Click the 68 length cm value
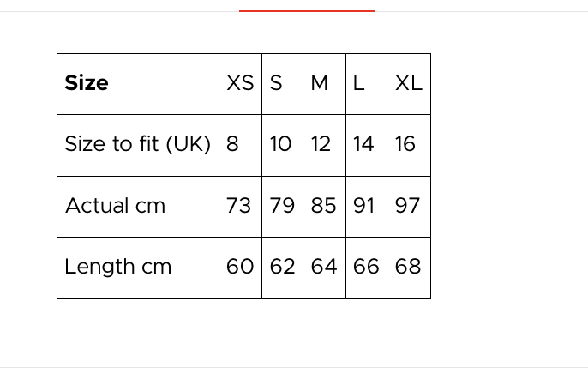Viewport: 588px width, 386px height. pyautogui.click(x=407, y=267)
